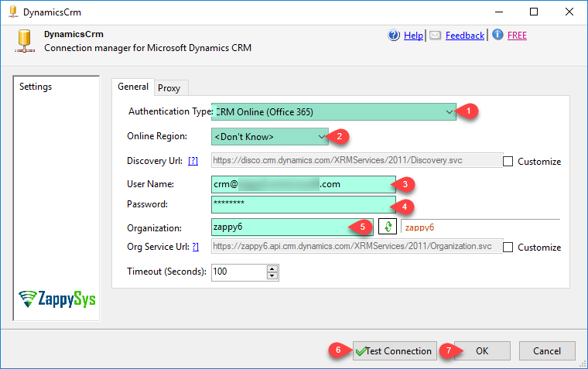Viewport: 588px width, 369px height.
Task: Maximize the DynamicsCrm window
Action: coord(534,12)
